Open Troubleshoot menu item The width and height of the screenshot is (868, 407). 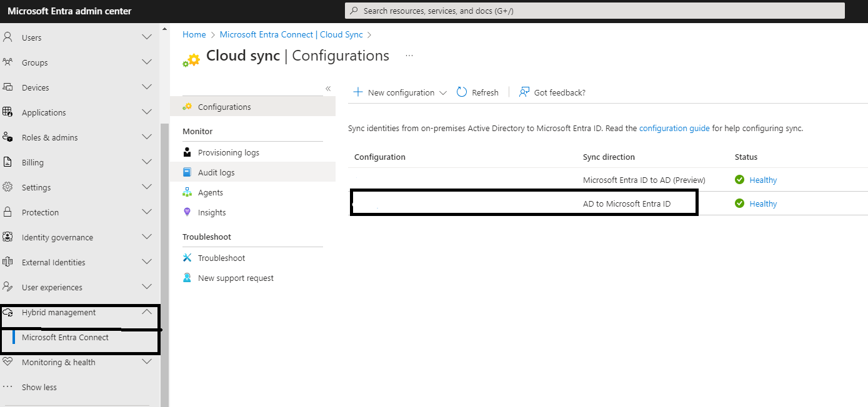pyautogui.click(x=252, y=258)
